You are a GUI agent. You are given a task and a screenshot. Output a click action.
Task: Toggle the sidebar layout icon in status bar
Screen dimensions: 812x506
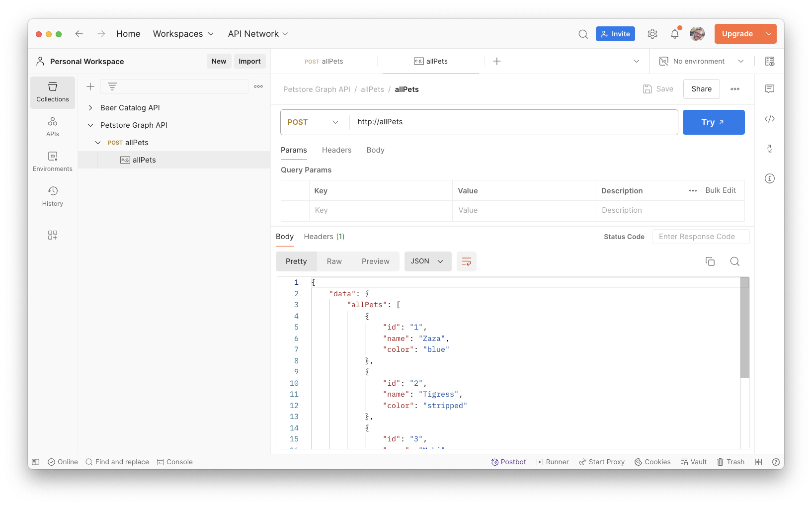[36, 462]
